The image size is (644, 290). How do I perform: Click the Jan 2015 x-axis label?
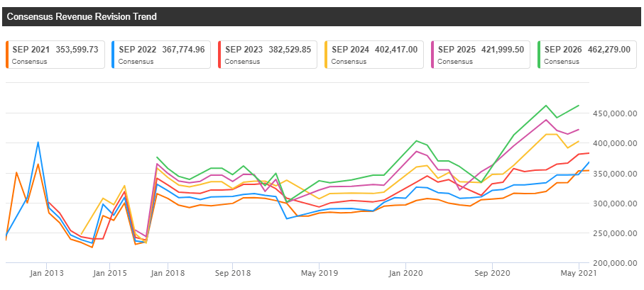(x=109, y=272)
